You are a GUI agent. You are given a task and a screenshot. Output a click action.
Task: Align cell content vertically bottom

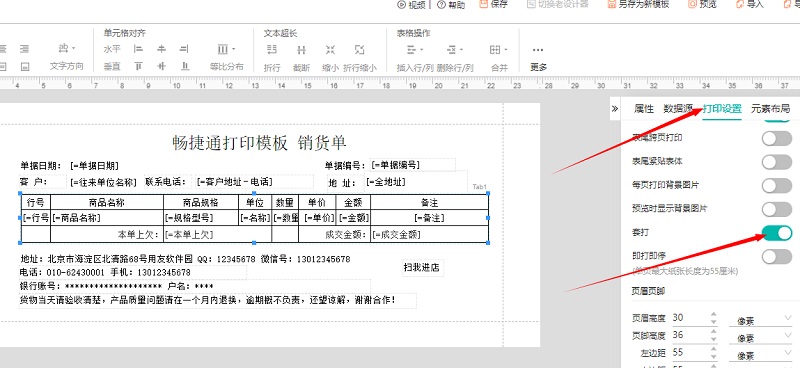(x=185, y=66)
